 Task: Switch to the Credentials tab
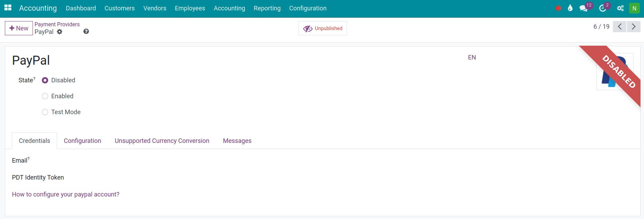pyautogui.click(x=34, y=141)
